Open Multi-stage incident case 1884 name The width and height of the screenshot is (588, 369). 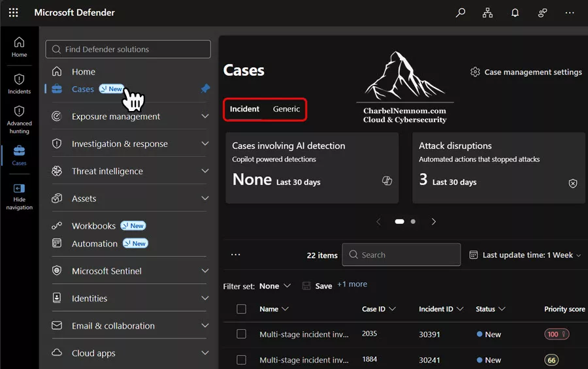tap(304, 360)
